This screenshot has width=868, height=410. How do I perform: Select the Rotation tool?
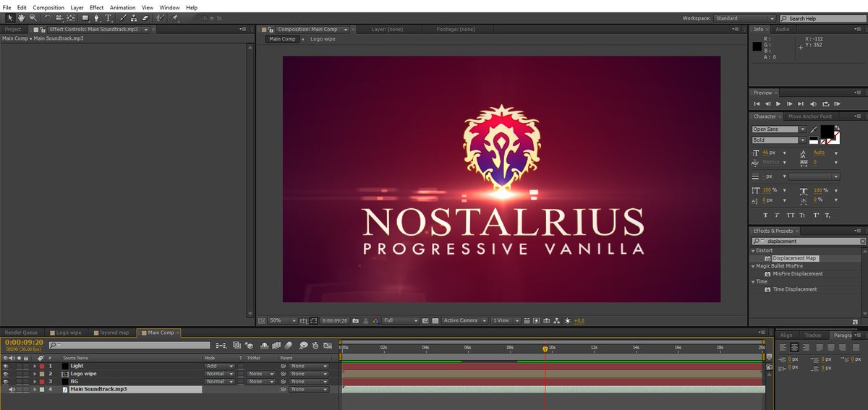click(x=48, y=17)
